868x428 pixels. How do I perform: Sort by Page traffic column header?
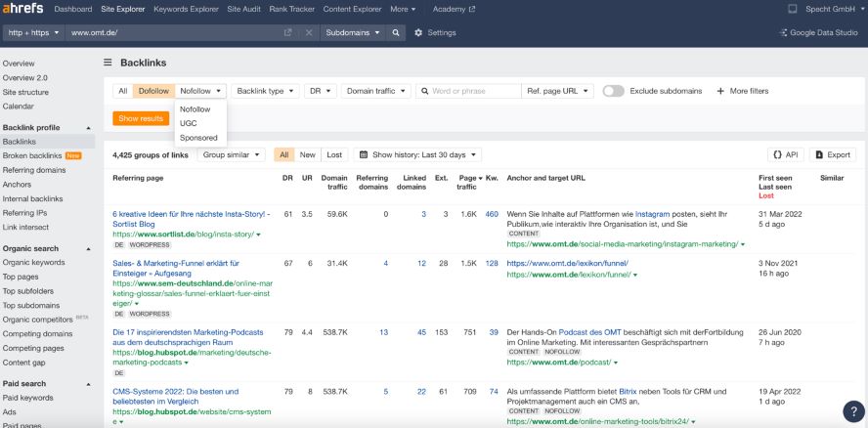click(x=469, y=183)
